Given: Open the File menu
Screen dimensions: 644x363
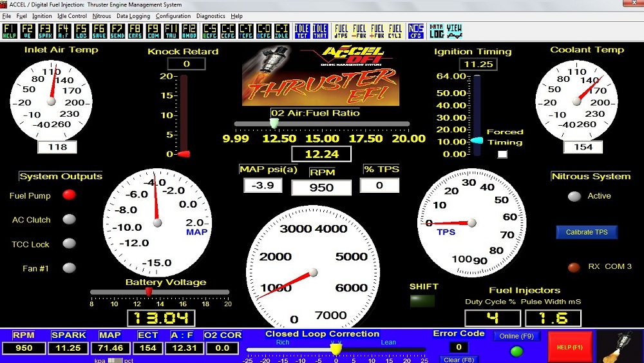Looking at the screenshot, I should click(6, 16).
